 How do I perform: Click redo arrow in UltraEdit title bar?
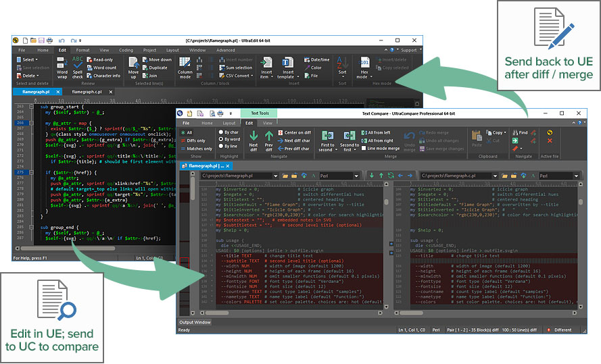pos(73,41)
